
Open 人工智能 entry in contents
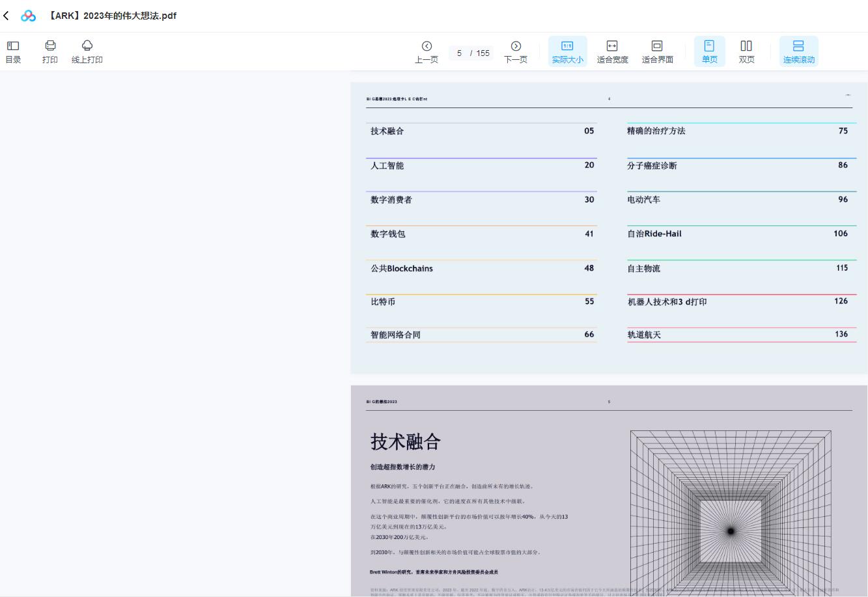pyautogui.click(x=387, y=166)
